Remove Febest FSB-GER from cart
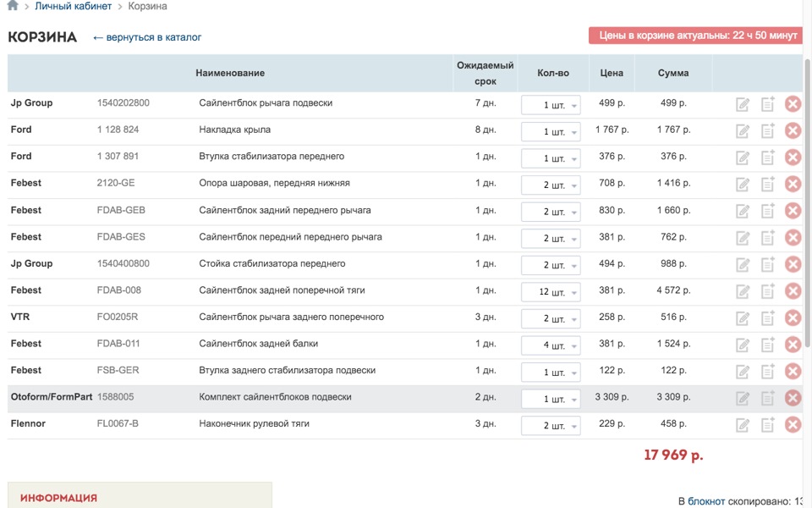This screenshot has height=508, width=812. coord(793,371)
